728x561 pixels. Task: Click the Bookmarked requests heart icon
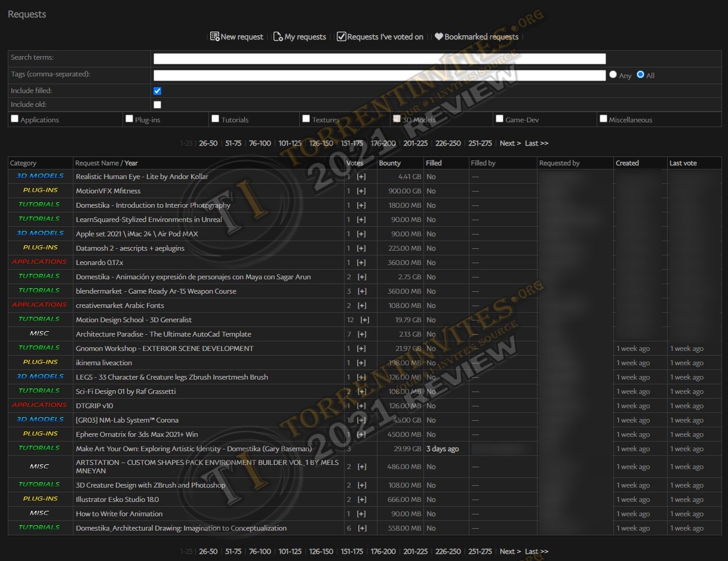tap(439, 37)
